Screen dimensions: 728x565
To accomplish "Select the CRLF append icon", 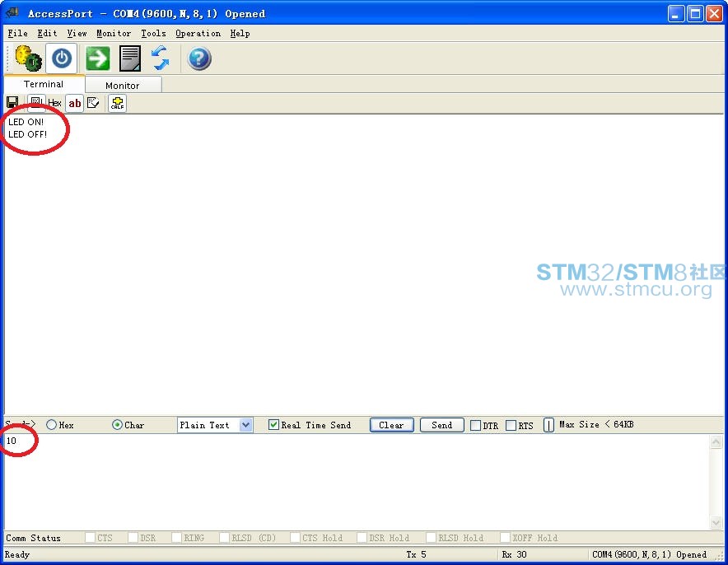I will point(116,102).
